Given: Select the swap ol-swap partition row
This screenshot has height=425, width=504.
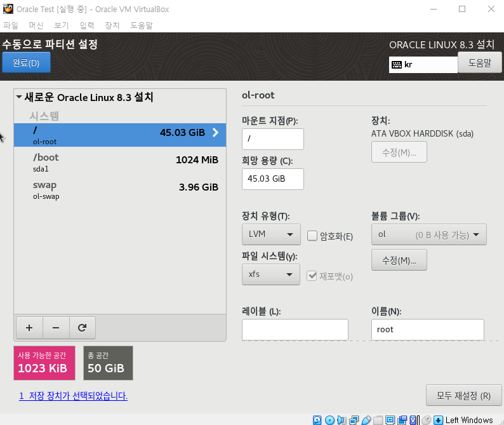Looking at the screenshot, I should click(x=120, y=190).
